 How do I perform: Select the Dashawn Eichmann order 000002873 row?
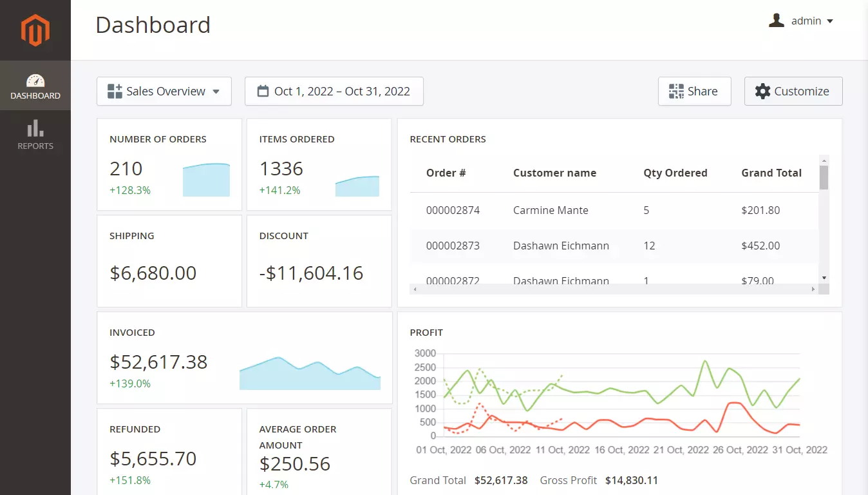(x=560, y=246)
